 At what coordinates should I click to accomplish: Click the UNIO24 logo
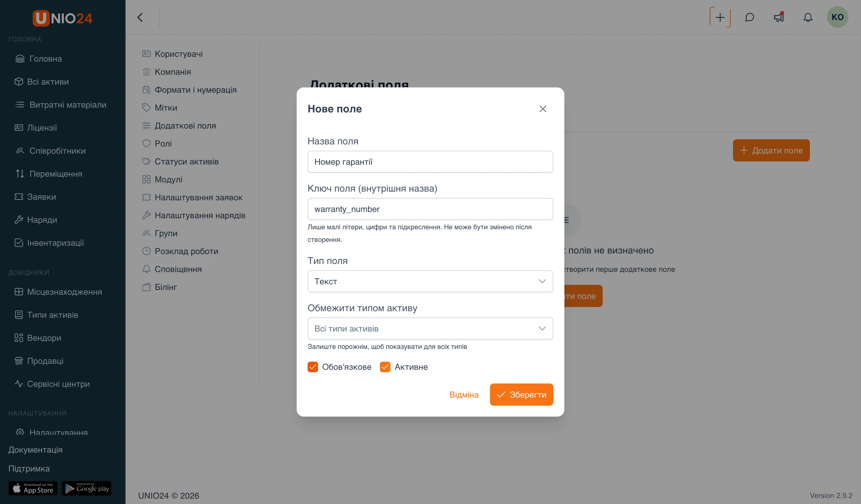point(62,18)
